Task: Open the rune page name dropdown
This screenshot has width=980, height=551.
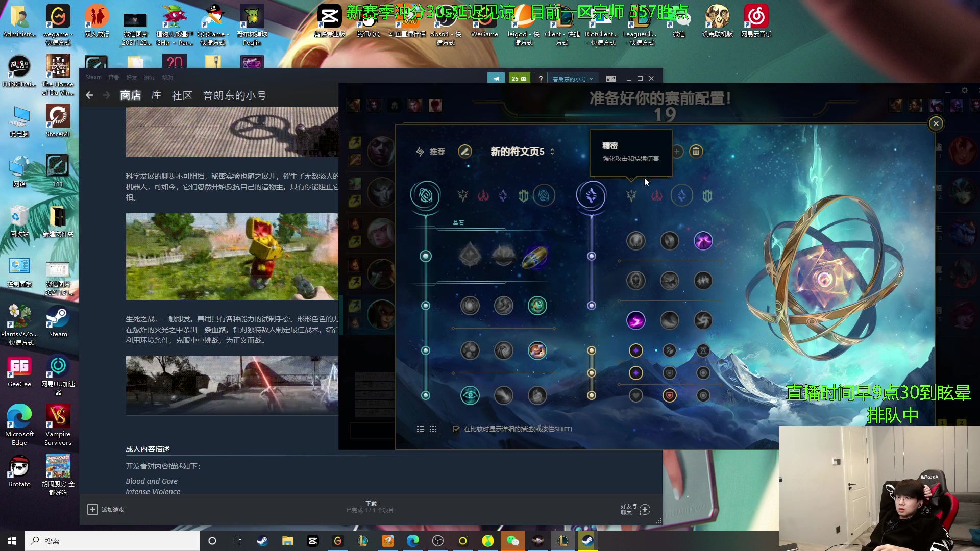Action: [522, 152]
